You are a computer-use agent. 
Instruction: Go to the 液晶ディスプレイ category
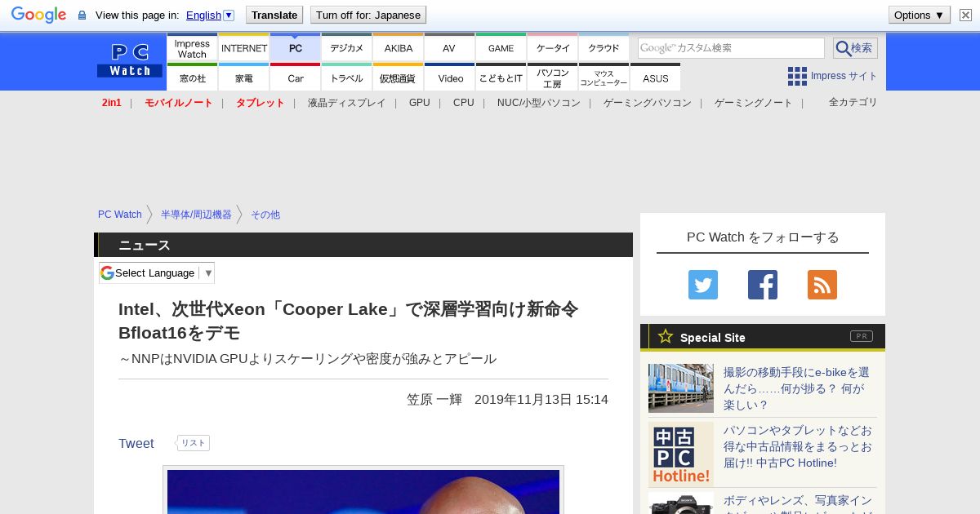346,103
